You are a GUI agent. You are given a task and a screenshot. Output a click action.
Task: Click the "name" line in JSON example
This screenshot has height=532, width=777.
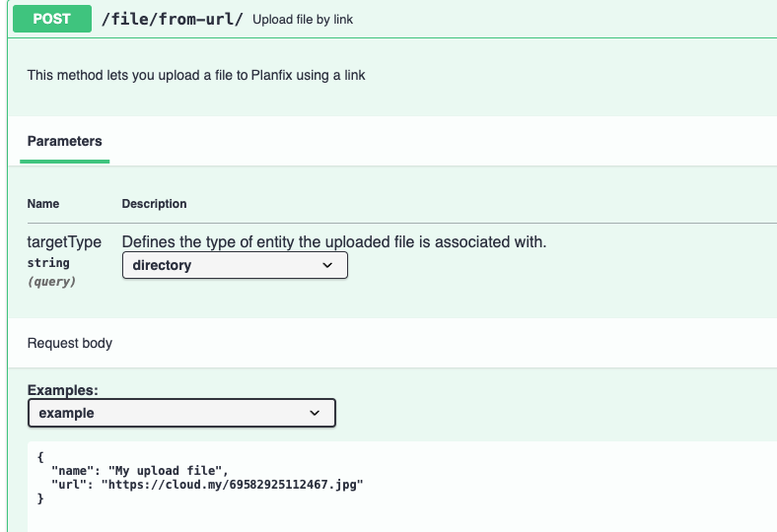(x=140, y=471)
